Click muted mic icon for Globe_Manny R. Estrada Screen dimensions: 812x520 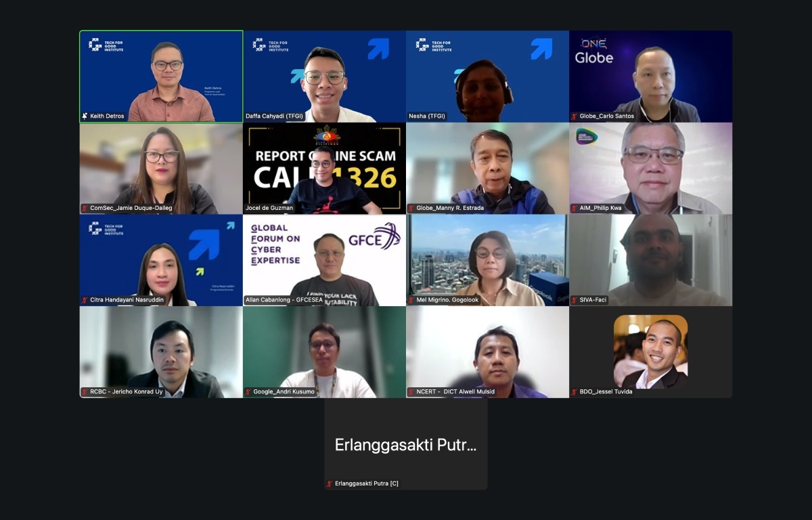click(x=411, y=209)
